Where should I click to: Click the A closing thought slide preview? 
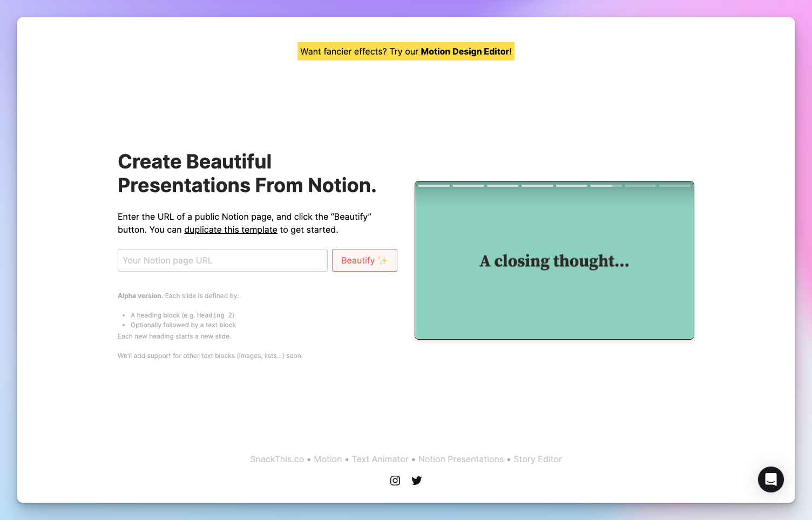pyautogui.click(x=554, y=261)
